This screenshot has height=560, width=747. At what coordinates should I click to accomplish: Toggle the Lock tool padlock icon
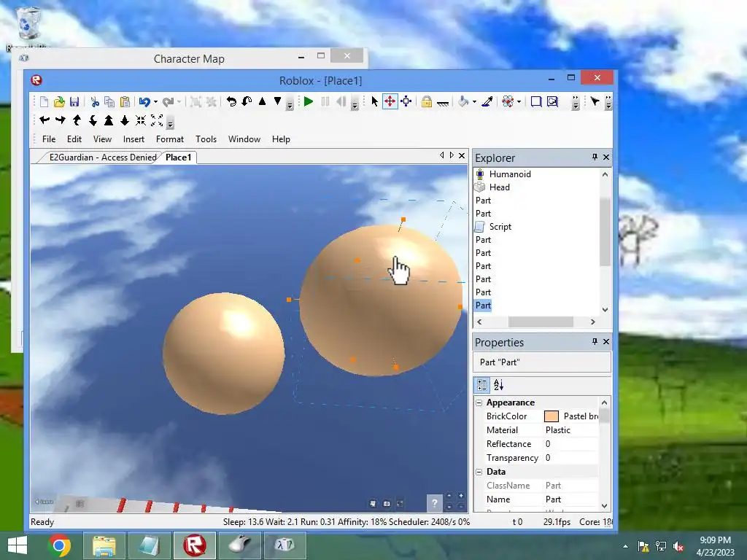(x=426, y=101)
